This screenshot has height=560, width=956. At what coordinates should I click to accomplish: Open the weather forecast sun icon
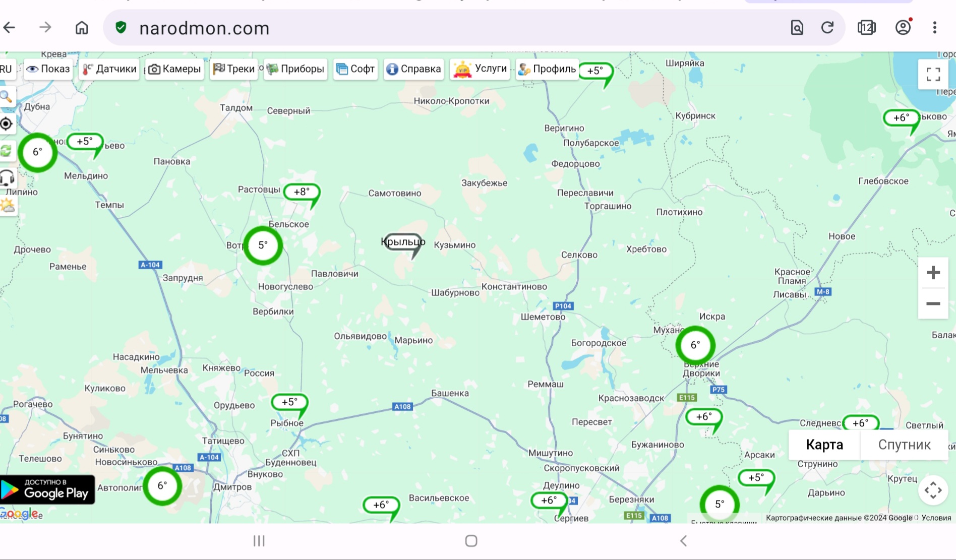(x=7, y=205)
